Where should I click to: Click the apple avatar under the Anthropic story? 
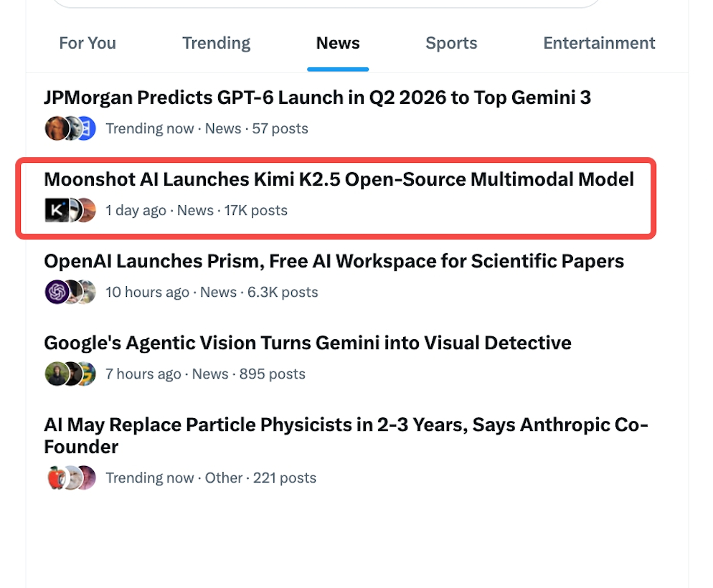point(57,478)
